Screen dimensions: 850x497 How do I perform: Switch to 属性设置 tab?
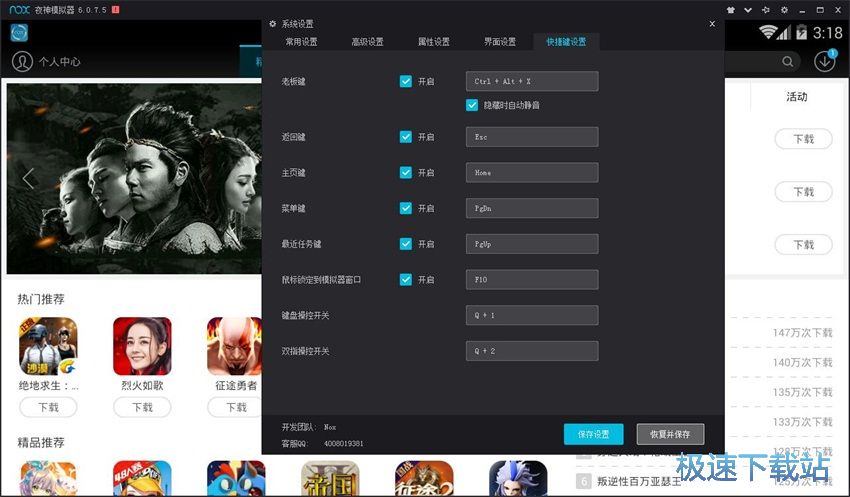434,42
